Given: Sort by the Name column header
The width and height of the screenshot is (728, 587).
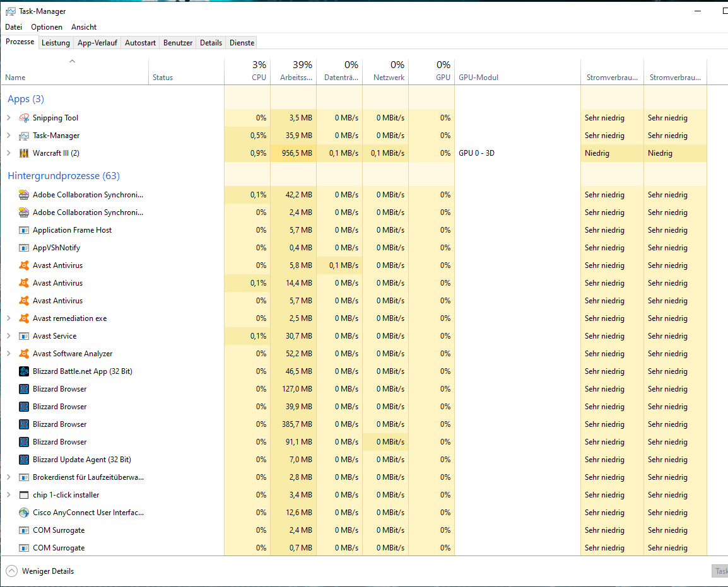Looking at the screenshot, I should (x=74, y=72).
